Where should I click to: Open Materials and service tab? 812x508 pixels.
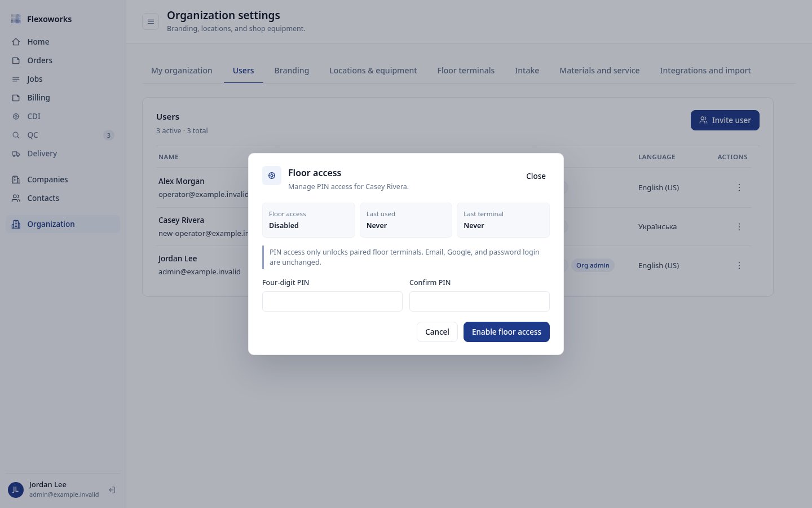[599, 71]
